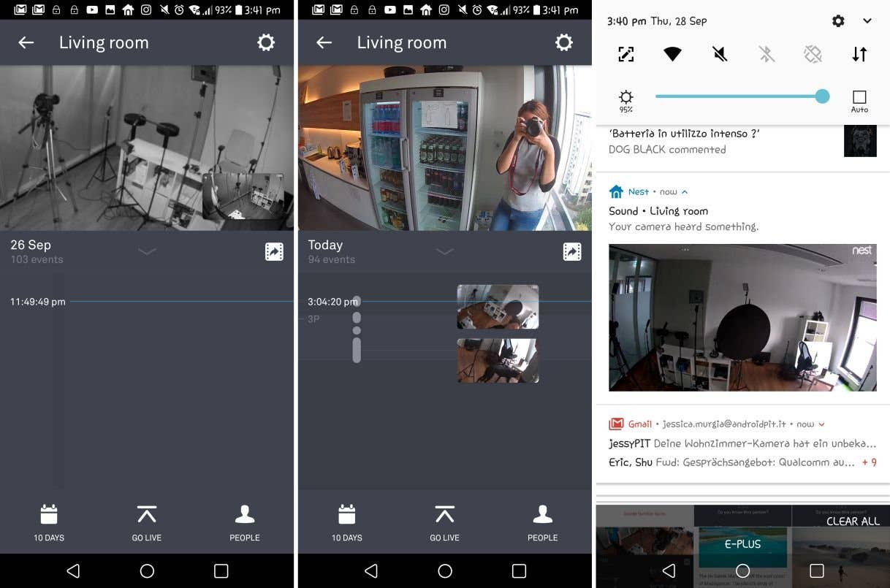Toggle Wi-Fi in quick settings

click(x=672, y=54)
